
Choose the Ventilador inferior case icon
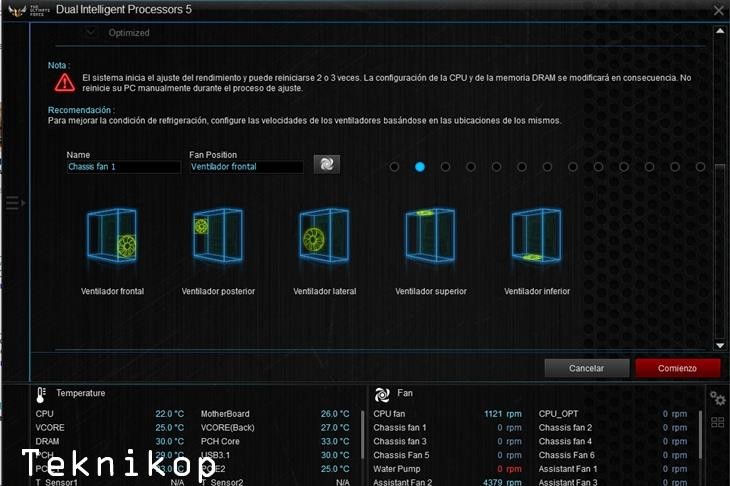[537, 236]
